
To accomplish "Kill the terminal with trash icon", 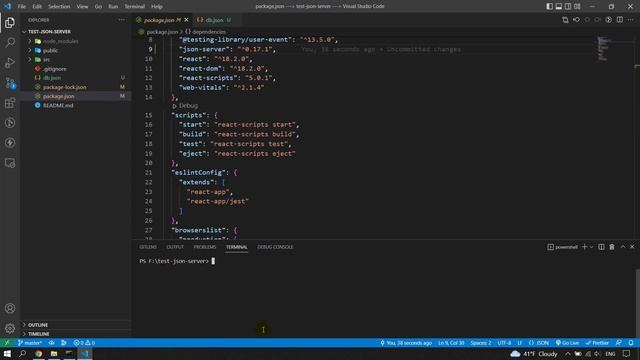I will 612,247.
